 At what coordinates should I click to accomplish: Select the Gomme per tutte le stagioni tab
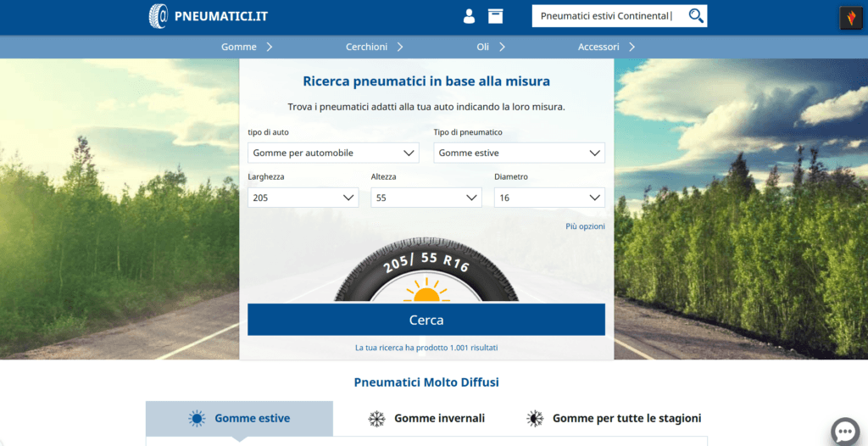614,418
